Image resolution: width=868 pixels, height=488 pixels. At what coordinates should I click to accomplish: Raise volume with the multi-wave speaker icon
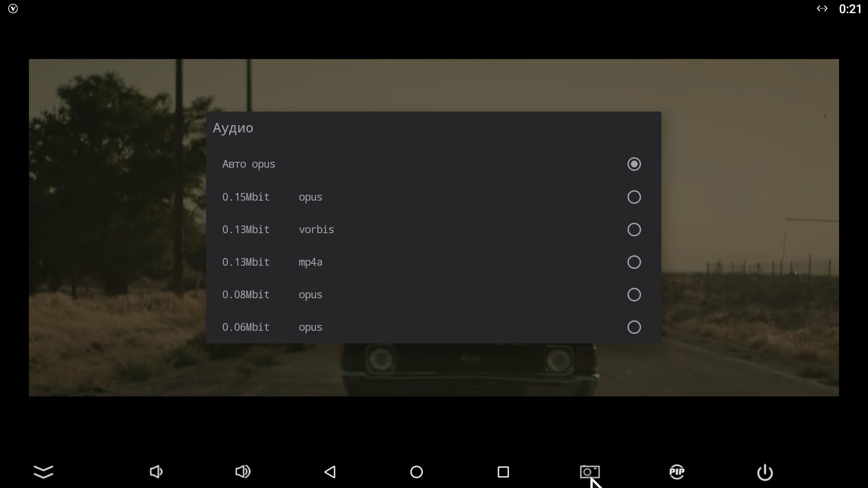click(x=243, y=472)
